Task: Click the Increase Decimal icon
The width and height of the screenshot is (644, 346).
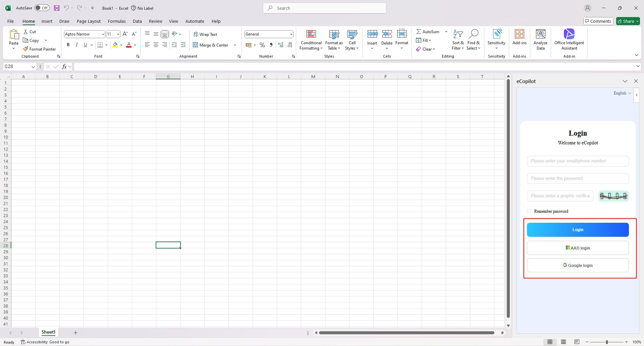Action: point(281,45)
